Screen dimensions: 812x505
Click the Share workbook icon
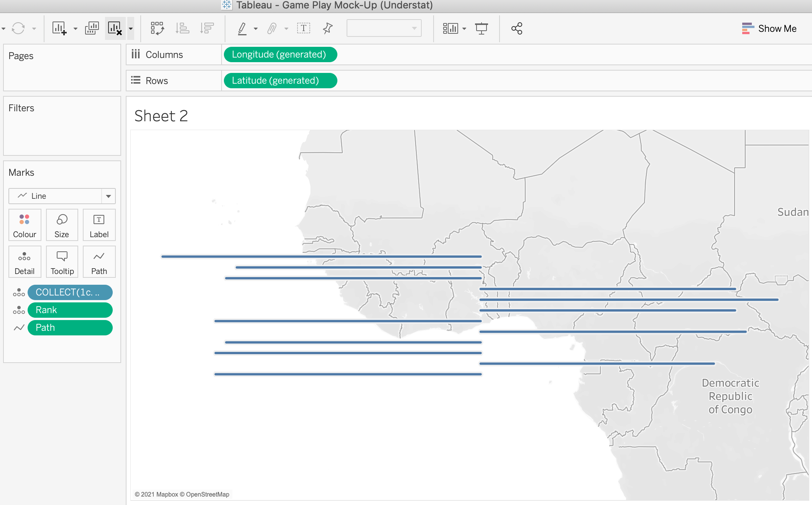click(517, 28)
